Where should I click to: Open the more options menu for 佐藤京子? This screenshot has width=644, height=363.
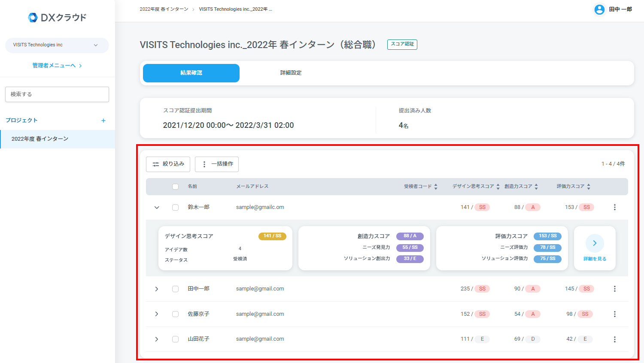(614, 314)
